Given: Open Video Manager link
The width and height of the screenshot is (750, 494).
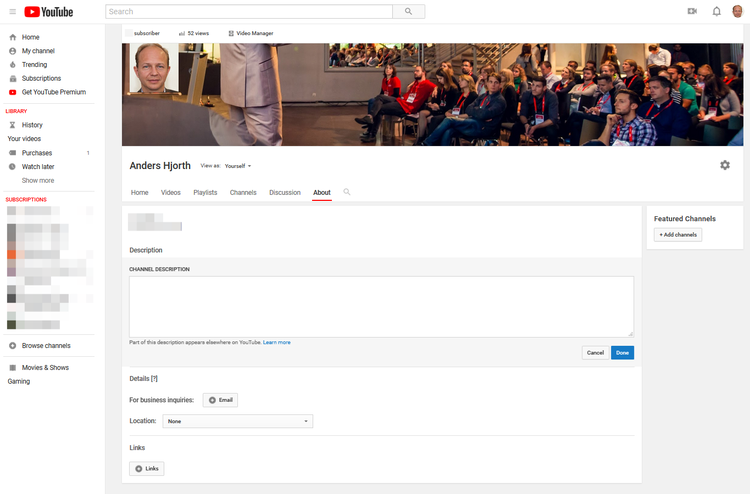Looking at the screenshot, I should point(255,33).
